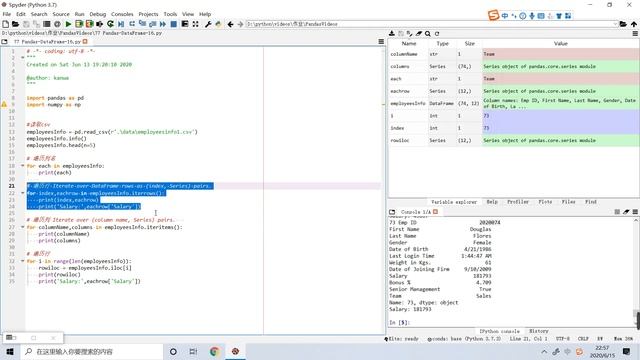The image size is (640, 360).
Task: Re-run the last script
Action: point(110,24)
